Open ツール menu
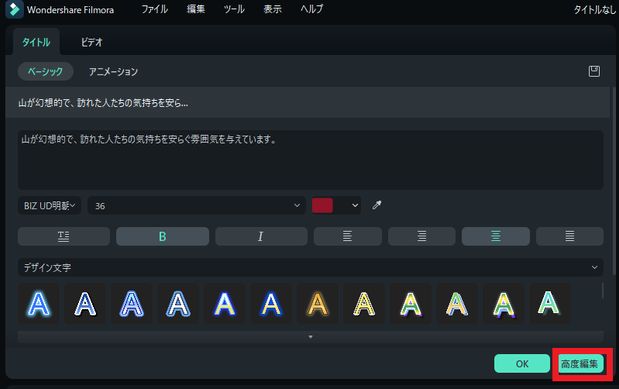This screenshot has width=619, height=389. 234,9
